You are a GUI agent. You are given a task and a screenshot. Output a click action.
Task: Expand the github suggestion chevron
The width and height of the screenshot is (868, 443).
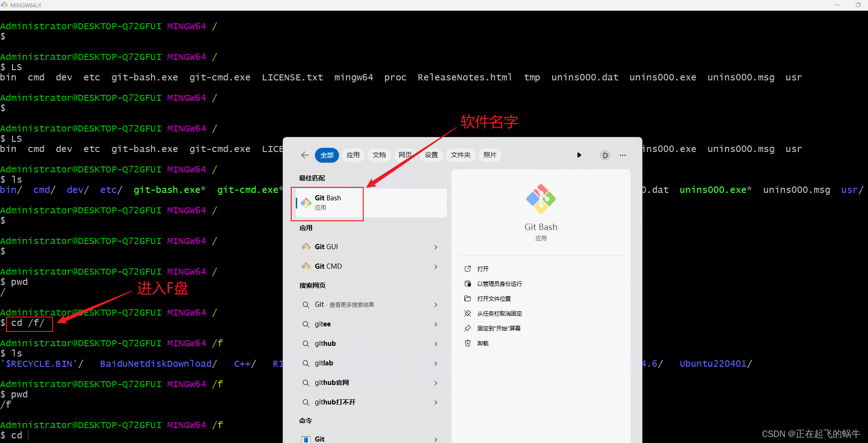pos(436,344)
